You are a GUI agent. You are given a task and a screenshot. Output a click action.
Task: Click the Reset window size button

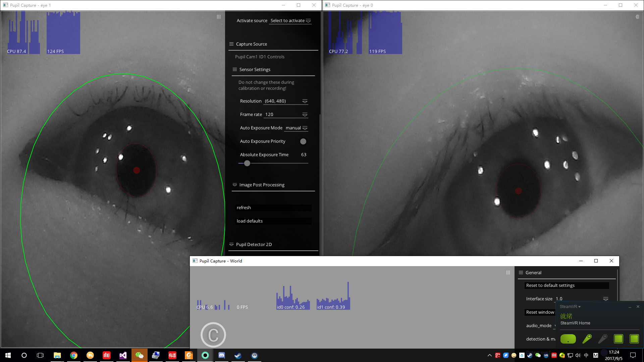coord(540,312)
